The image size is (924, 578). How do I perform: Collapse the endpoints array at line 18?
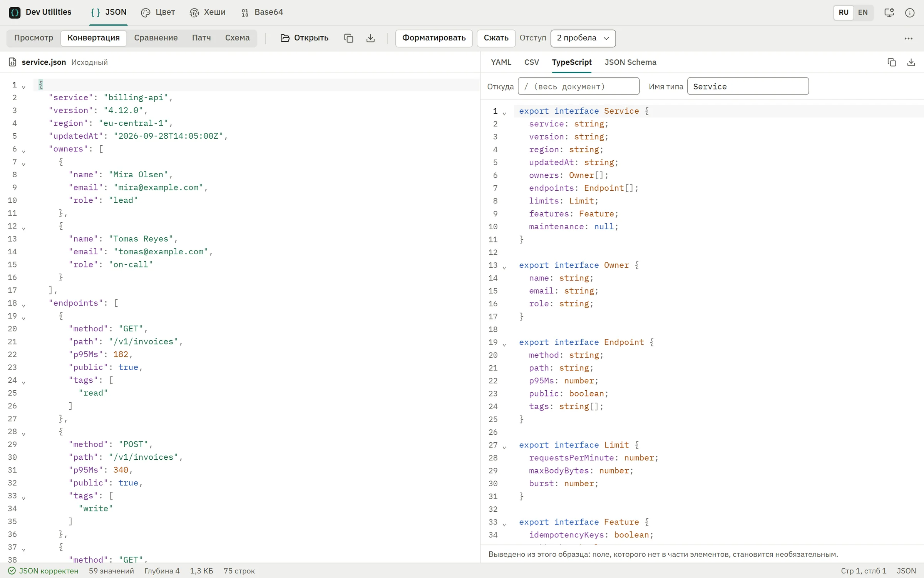23,305
